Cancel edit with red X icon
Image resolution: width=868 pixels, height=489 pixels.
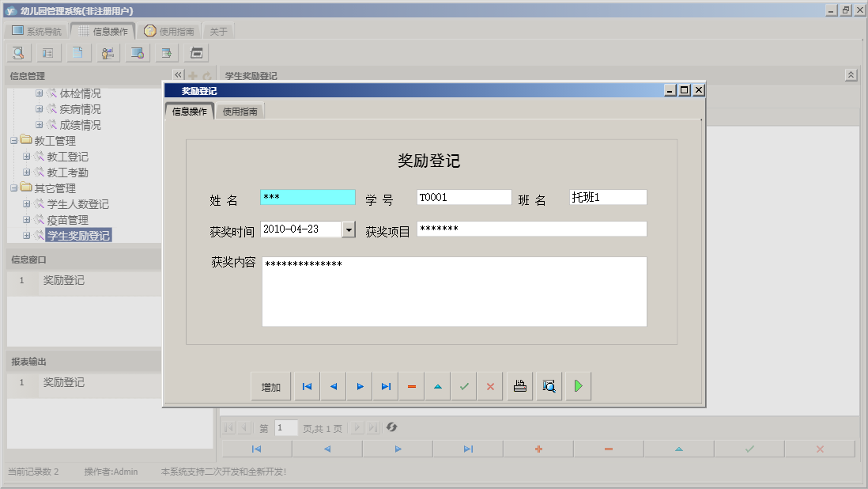pyautogui.click(x=490, y=386)
